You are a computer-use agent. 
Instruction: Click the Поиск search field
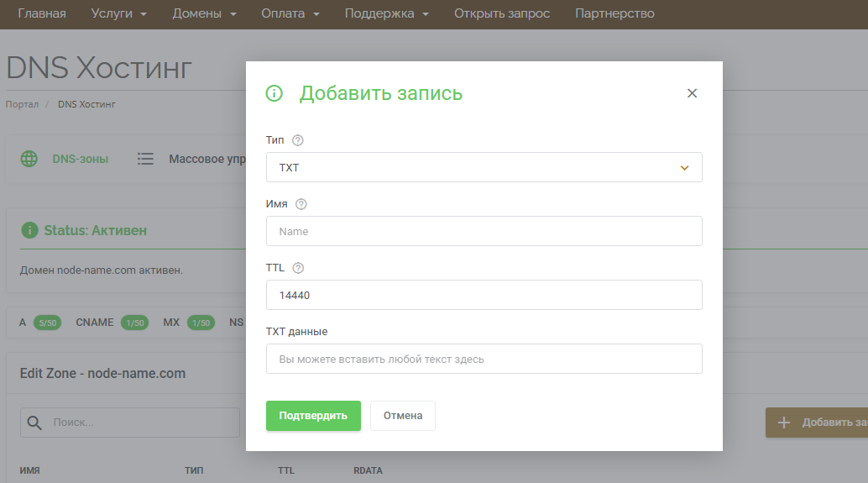pyautogui.click(x=130, y=423)
